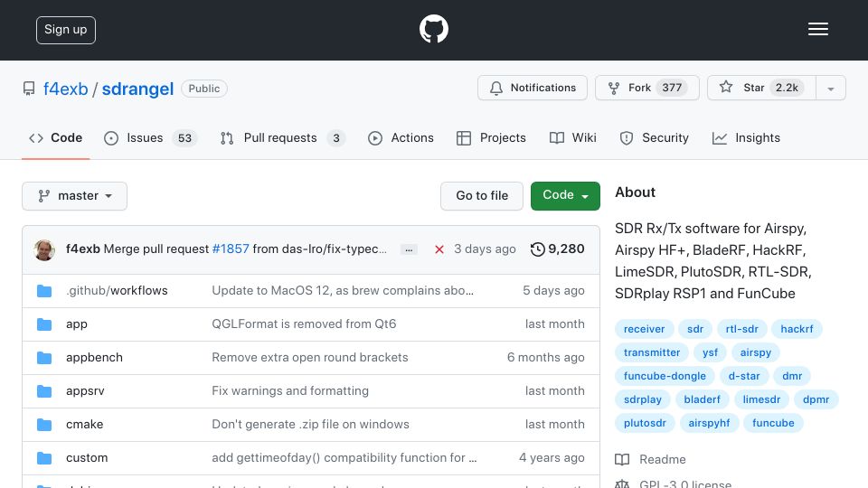Click the rtl-sdr topic tag
The image size is (868, 488).
[741, 329]
